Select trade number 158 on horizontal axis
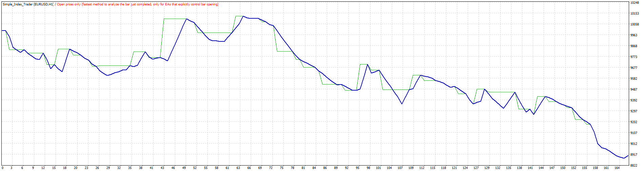This screenshot has width=644, height=171. 595,168
